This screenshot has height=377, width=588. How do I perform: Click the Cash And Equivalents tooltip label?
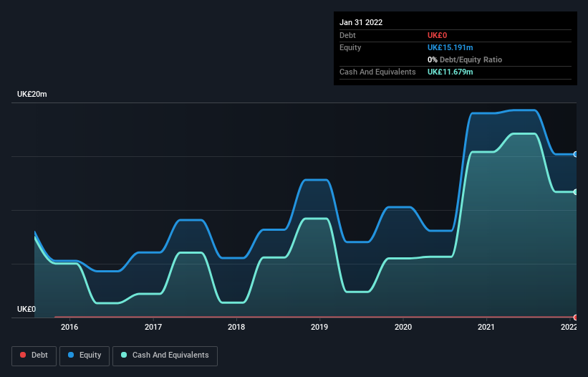coord(377,72)
